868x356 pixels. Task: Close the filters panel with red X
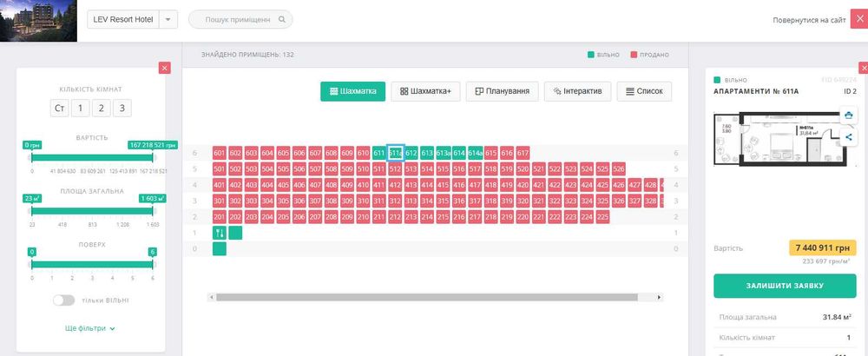pyautogui.click(x=164, y=68)
